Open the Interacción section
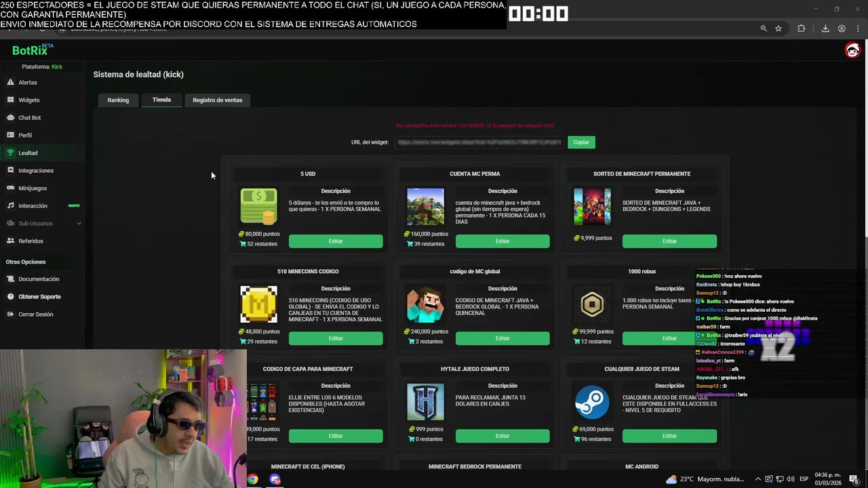This screenshot has height=488, width=868. pyautogui.click(x=33, y=205)
